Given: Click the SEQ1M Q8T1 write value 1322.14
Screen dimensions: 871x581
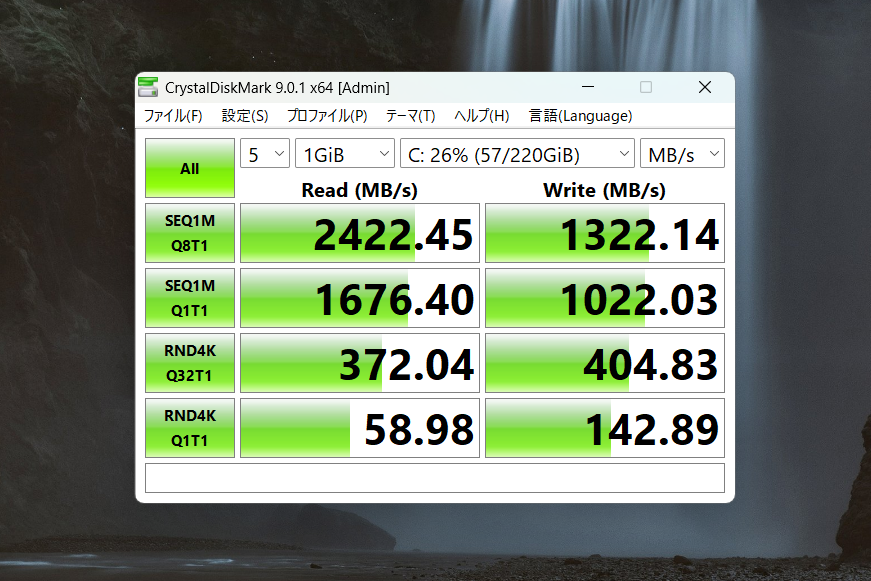Looking at the screenshot, I should click(605, 233).
